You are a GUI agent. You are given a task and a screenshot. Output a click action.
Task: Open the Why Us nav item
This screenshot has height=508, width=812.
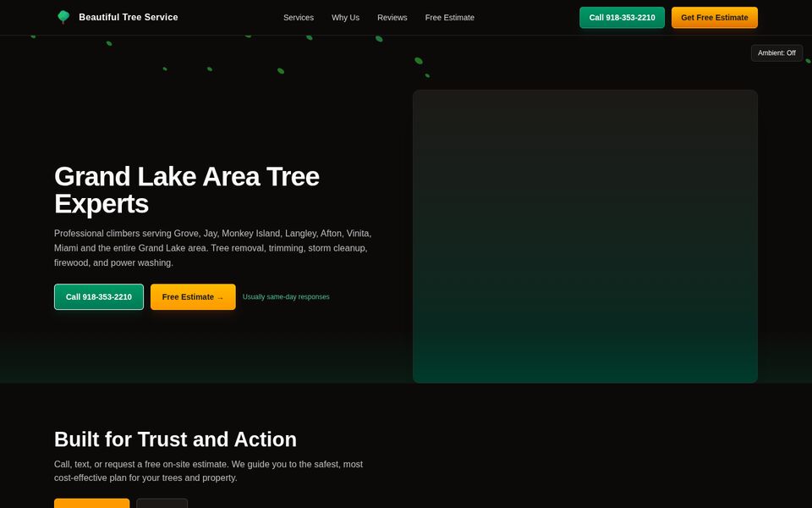coord(345,18)
